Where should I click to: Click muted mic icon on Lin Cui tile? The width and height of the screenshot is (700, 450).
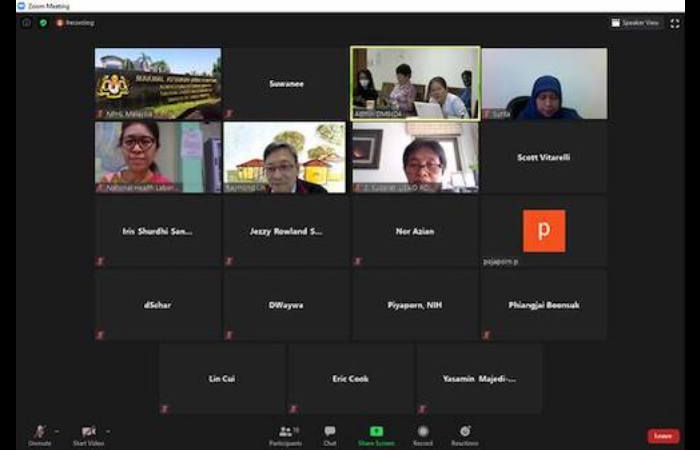point(165,409)
